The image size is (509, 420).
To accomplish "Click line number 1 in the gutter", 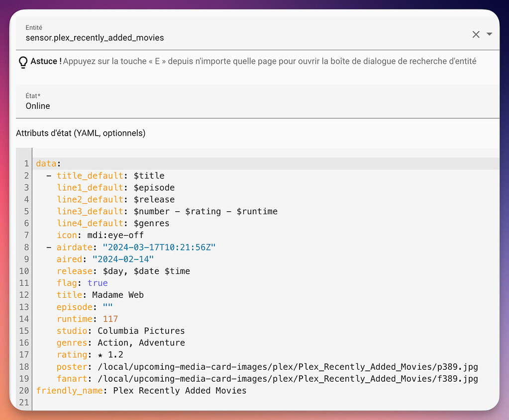I will [26, 164].
